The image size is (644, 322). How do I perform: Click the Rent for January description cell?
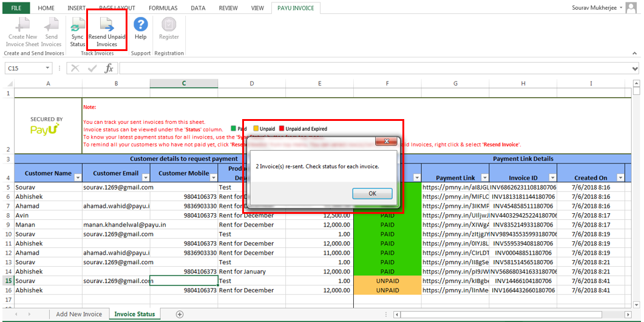(x=252, y=272)
